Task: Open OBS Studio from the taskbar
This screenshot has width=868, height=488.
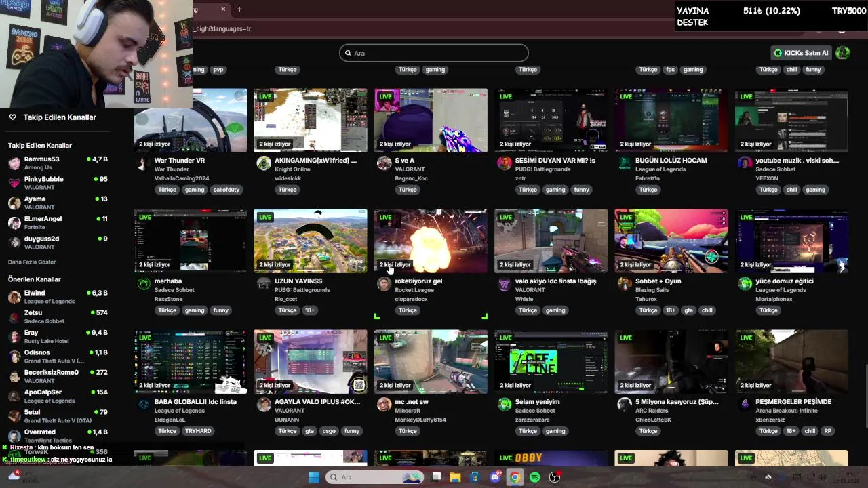Action: click(x=555, y=477)
